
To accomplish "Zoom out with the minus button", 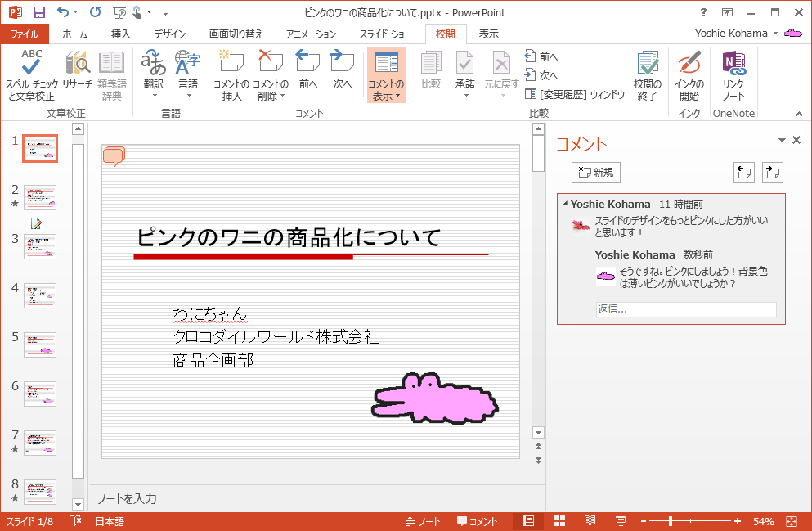I will 644,521.
